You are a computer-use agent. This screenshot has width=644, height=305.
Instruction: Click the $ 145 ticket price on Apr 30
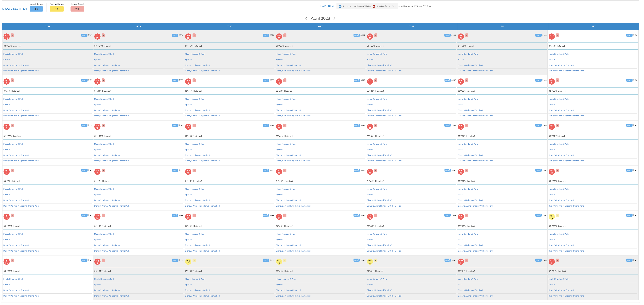[90, 260]
